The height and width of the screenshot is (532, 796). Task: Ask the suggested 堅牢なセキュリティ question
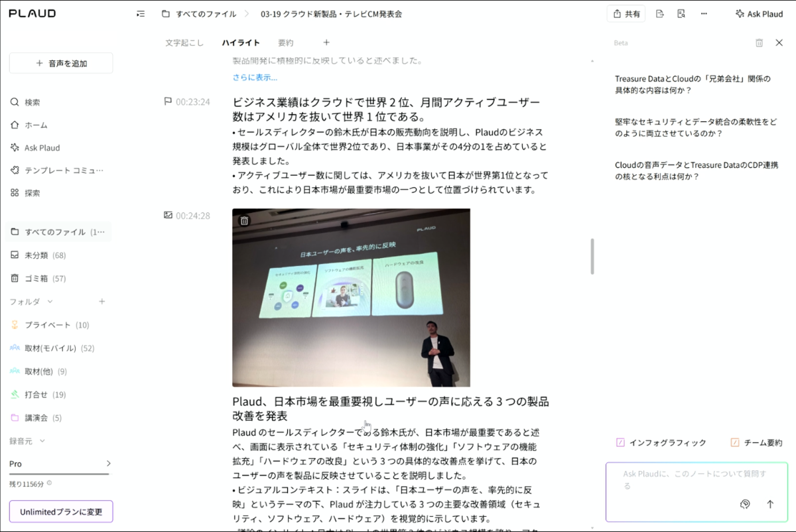(695, 127)
